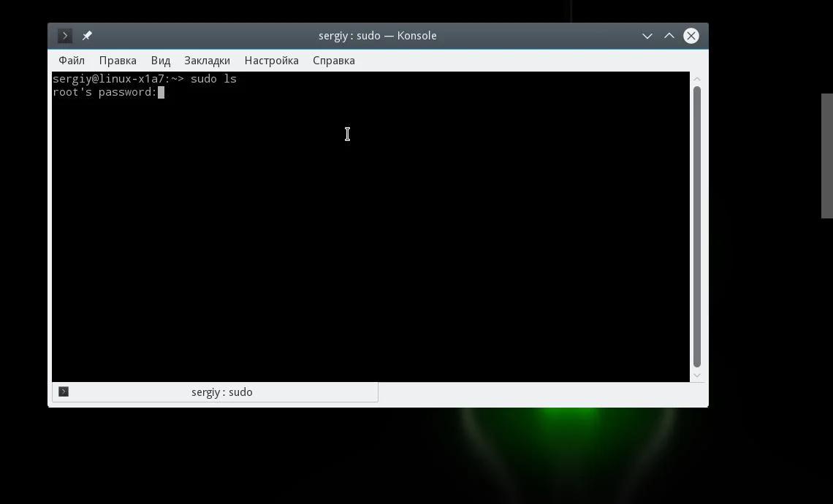Select the 'sergiy : sudo' tab
Viewport: 833px width, 504px height.
tap(215, 392)
